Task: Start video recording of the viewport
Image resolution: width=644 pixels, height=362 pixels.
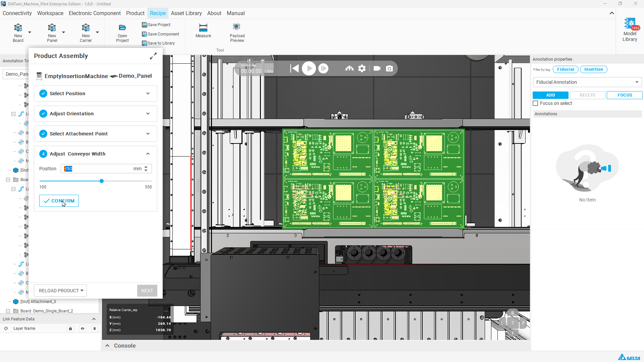Action: 377,68
